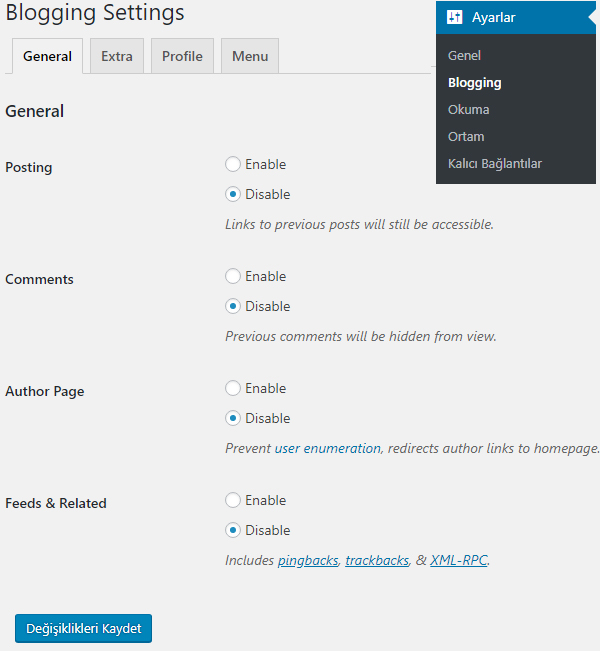Switch to the Extra tab
Screen dimensions: 600x651
coord(117,56)
